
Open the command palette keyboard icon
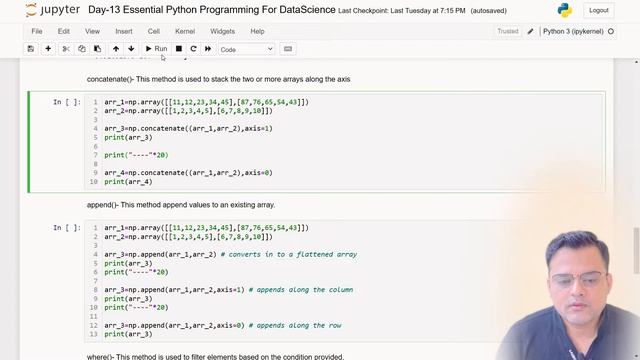288,49
